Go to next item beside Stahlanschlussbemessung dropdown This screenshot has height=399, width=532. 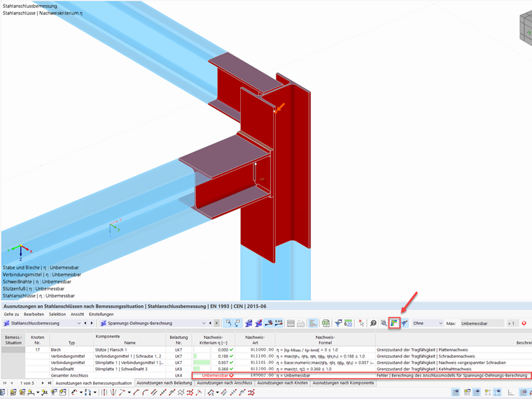coord(91,323)
